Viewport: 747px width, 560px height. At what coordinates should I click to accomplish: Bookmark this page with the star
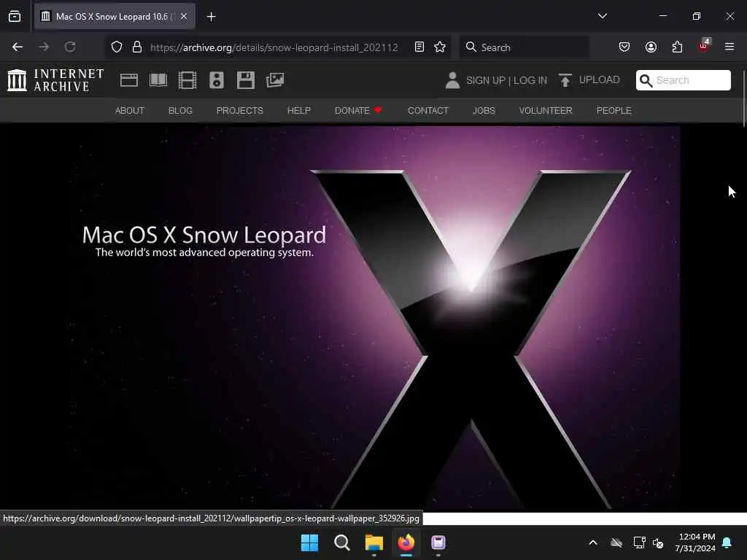click(440, 47)
